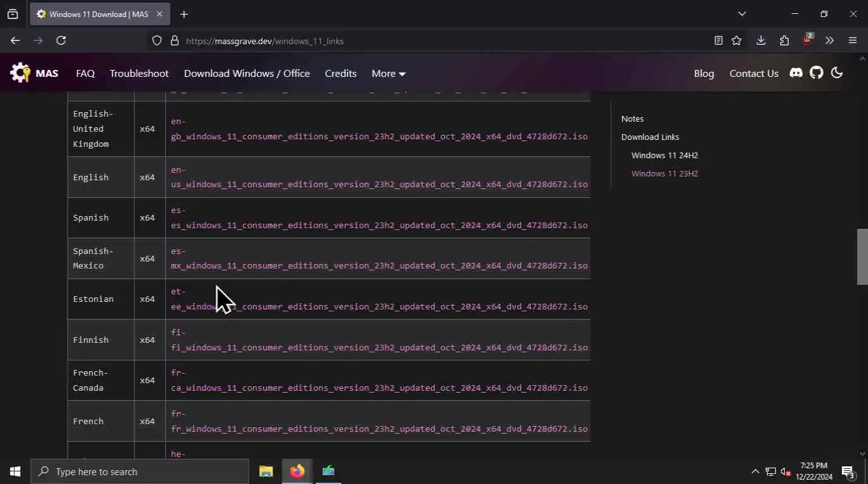This screenshot has height=484, width=868.
Task: Open the GitHub link icon
Action: click(817, 73)
